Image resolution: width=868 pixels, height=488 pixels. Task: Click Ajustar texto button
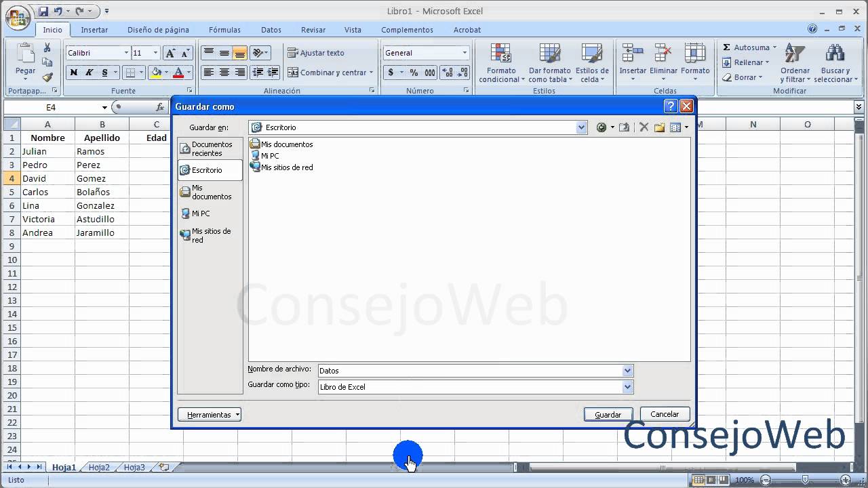click(316, 53)
